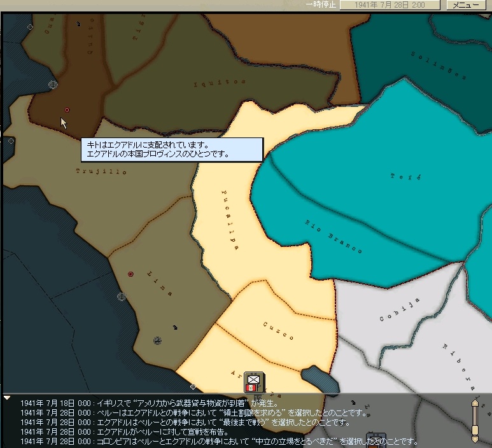Viewport: 492px width, 448px height.
Task: Click the airfield icon in Lima province
Action: click(157, 340)
